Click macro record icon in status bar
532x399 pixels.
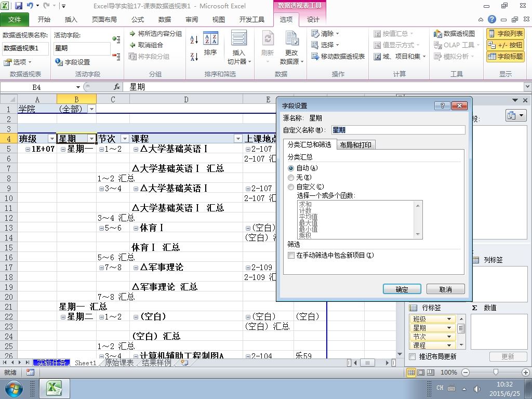click(30, 372)
